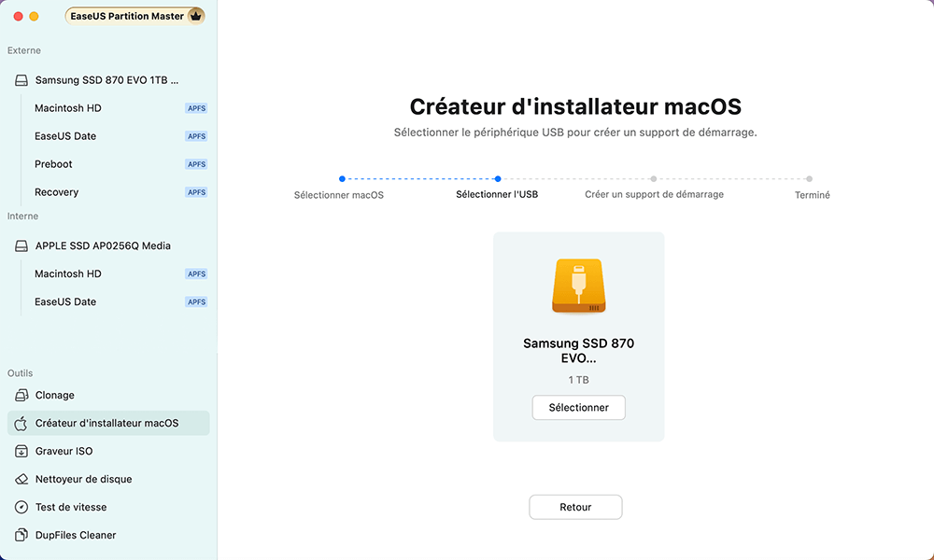Open the DupFiles Cleaner tool
Image resolution: width=934 pixels, height=560 pixels.
[75, 535]
